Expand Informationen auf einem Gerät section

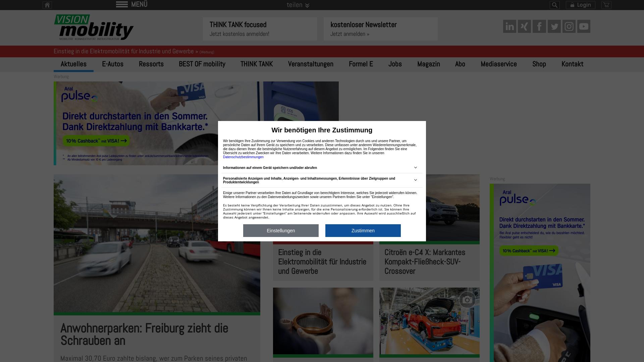tap(415, 168)
